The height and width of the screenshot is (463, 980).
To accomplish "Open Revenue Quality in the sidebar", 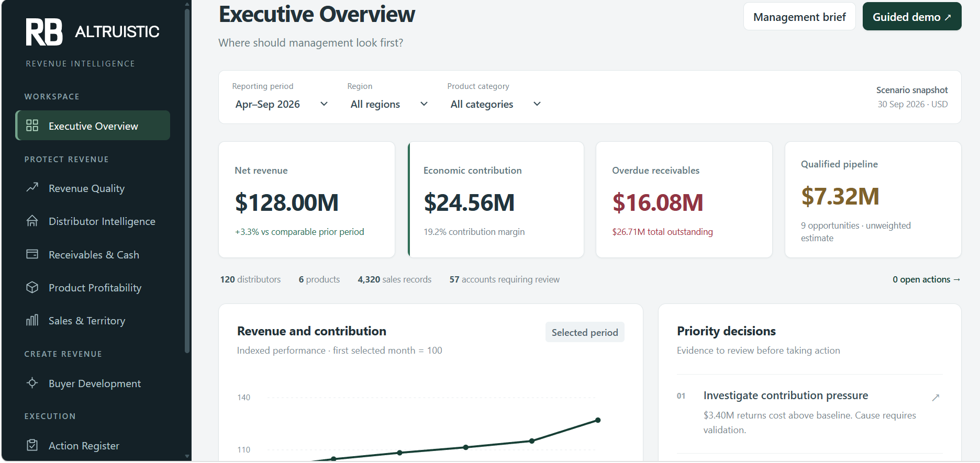I will coord(93,188).
